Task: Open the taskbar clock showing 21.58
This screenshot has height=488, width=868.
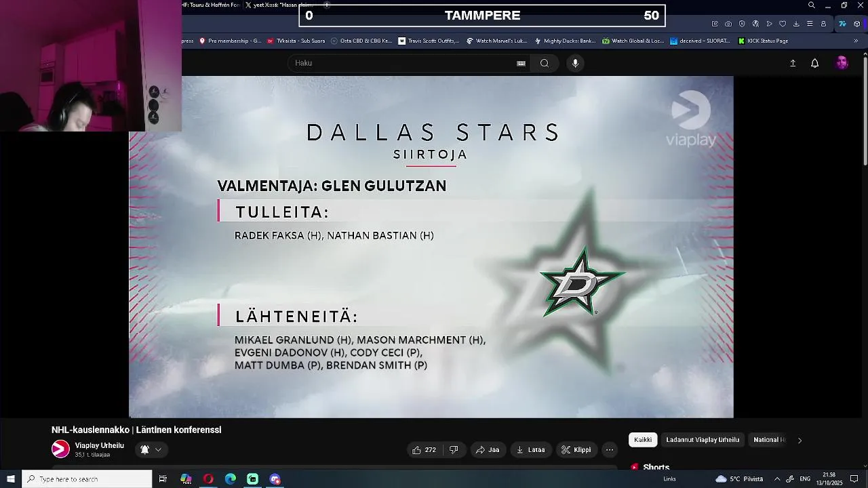Action: coord(829,479)
